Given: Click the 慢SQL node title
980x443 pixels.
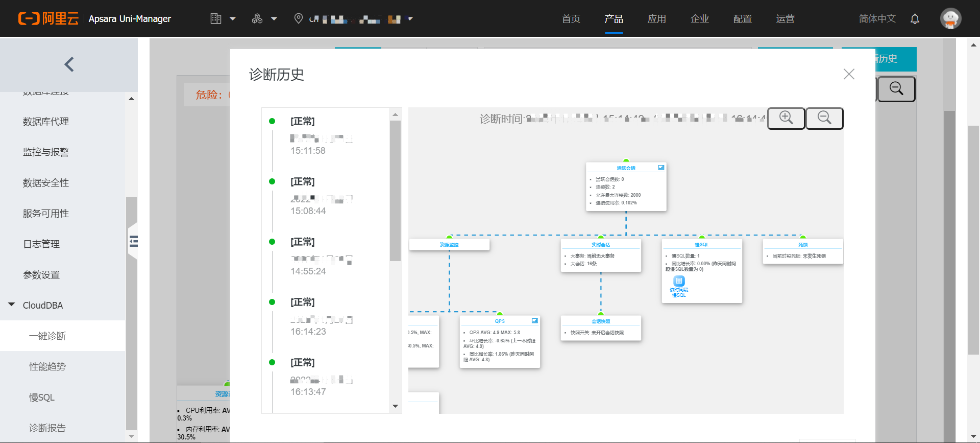Looking at the screenshot, I should tap(702, 245).
